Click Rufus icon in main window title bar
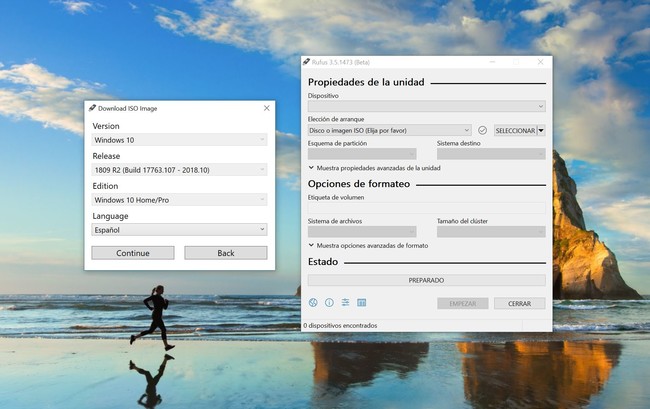This screenshot has height=409, width=650. [306, 62]
